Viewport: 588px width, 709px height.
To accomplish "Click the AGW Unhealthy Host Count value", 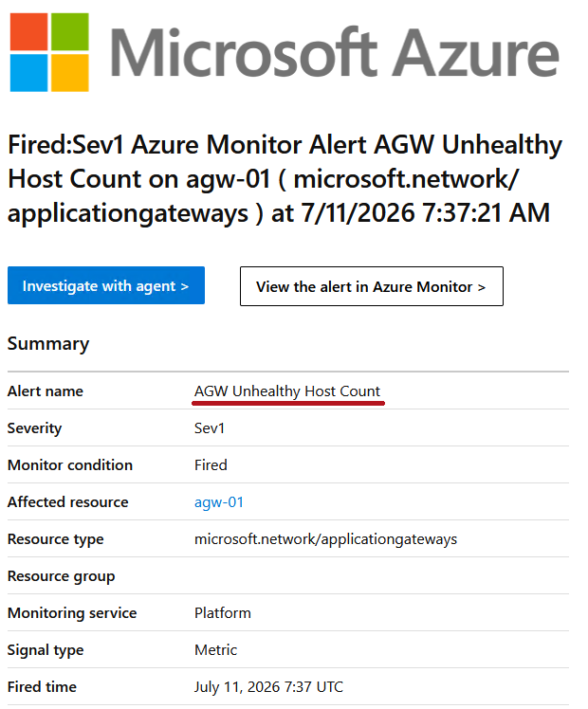I will click(x=287, y=391).
